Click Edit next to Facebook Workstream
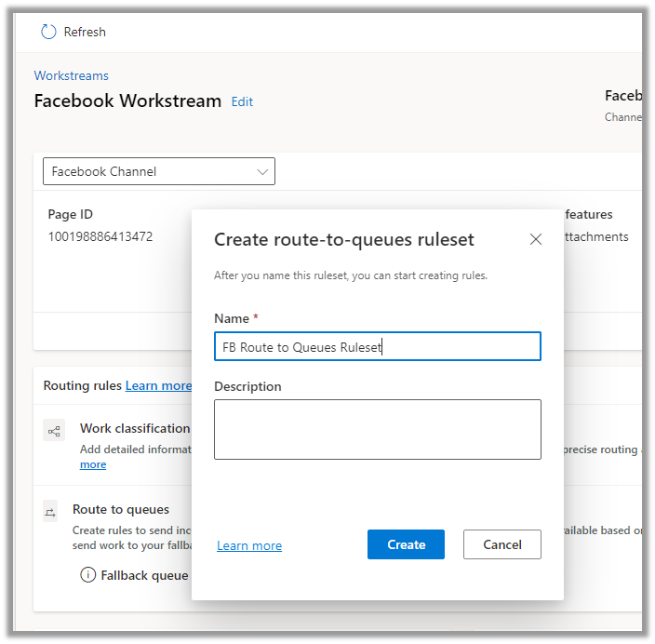This screenshot has width=655, height=644. [242, 101]
